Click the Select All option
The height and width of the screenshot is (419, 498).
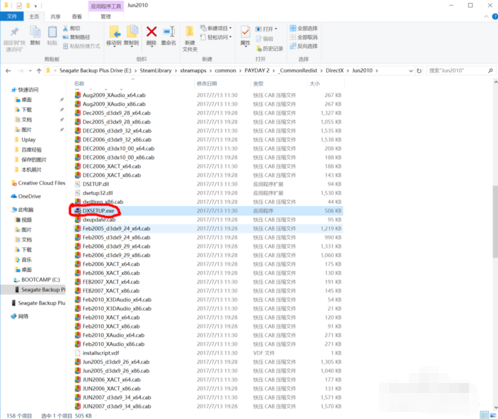point(304,28)
